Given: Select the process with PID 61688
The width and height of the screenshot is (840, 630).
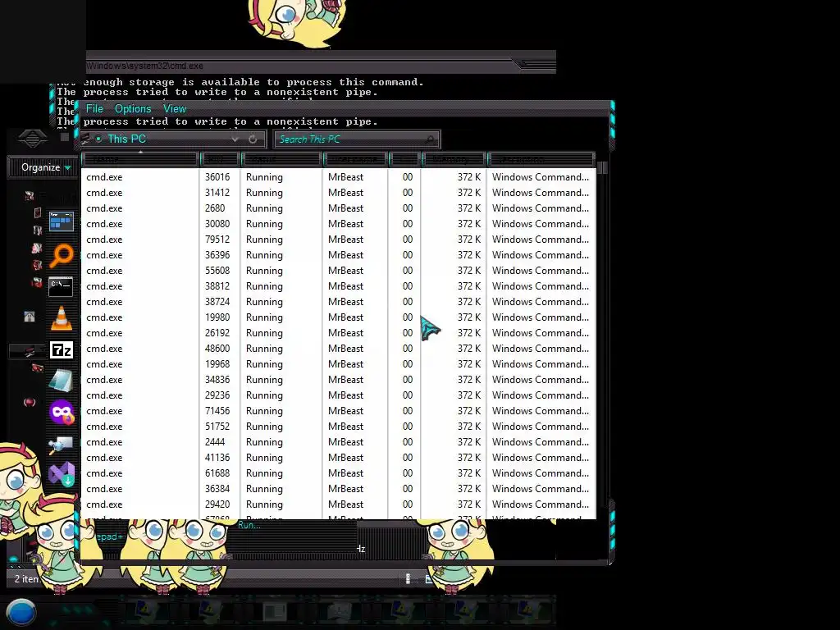Looking at the screenshot, I should pyautogui.click(x=339, y=473).
